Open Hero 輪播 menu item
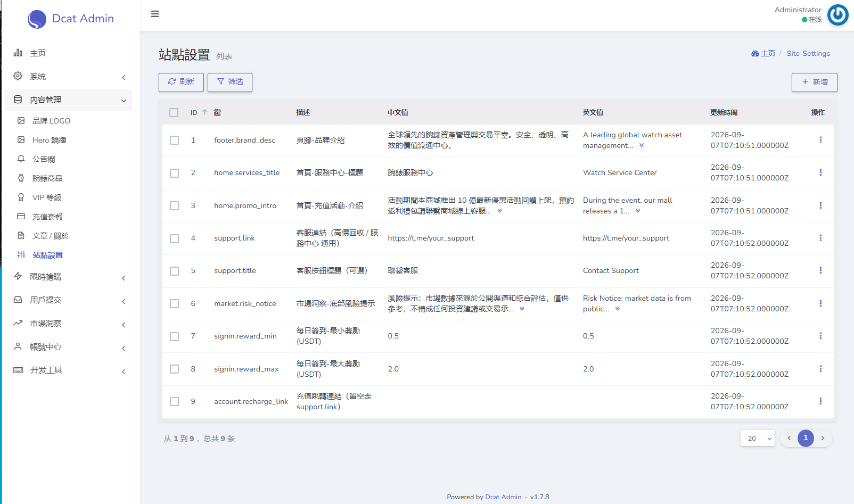Image resolution: width=854 pixels, height=504 pixels. [70, 140]
